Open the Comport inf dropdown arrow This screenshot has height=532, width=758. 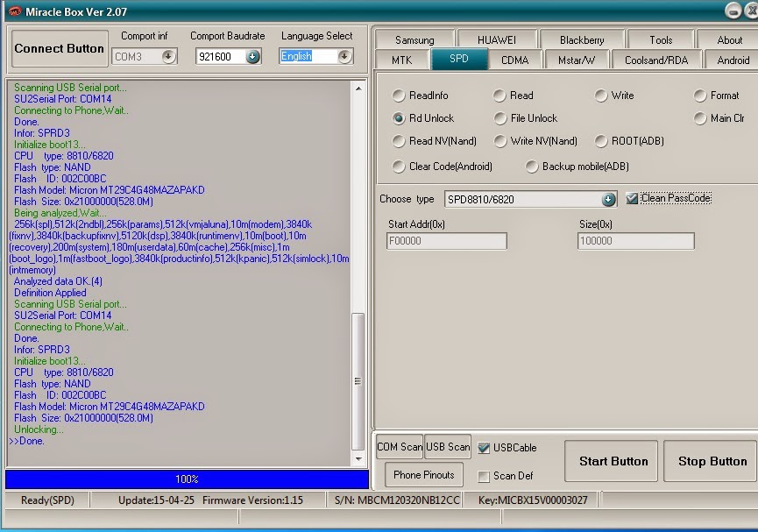pos(168,57)
